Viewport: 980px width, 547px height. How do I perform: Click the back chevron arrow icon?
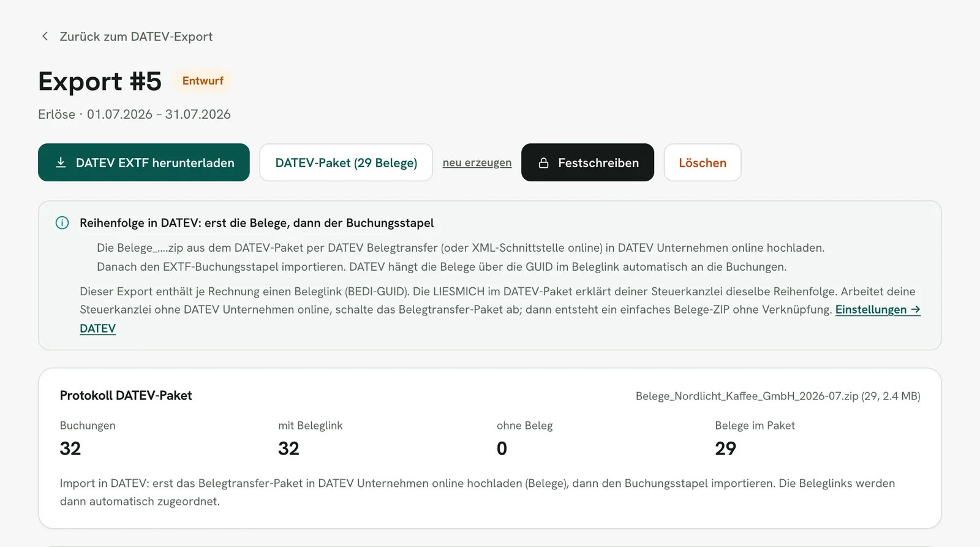pos(45,37)
